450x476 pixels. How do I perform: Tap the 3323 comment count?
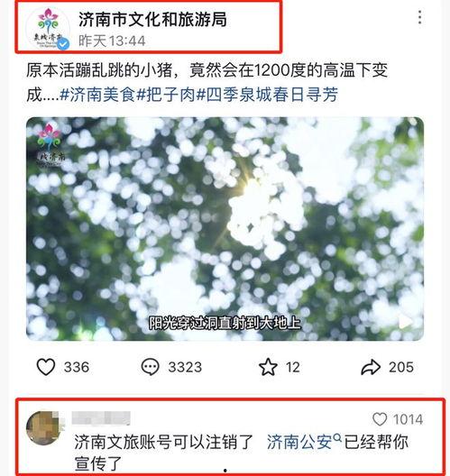(x=185, y=367)
